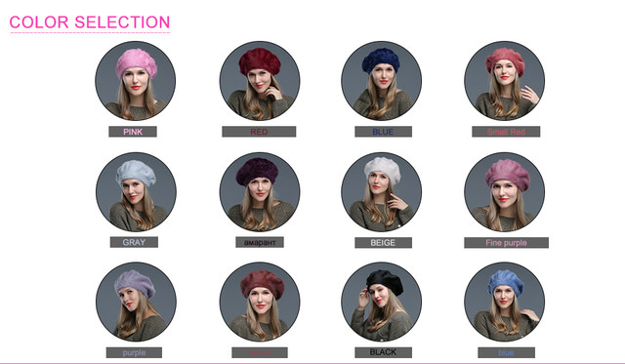The height and width of the screenshot is (364, 625).
Task: Click the COLOR SELECTION heading
Action: (90, 22)
